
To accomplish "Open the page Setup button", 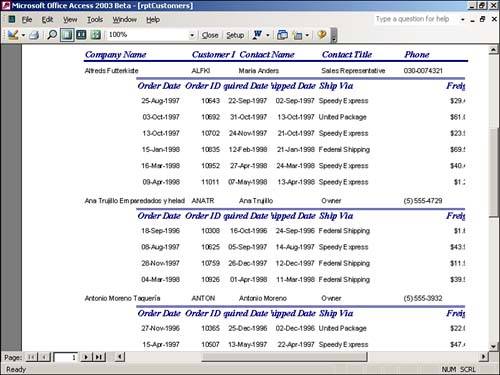I will click(x=235, y=35).
